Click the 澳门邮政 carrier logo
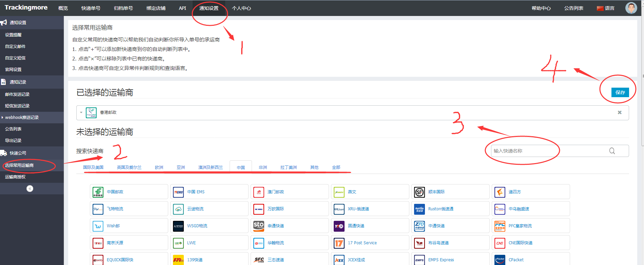The width and height of the screenshot is (644, 265). click(x=259, y=192)
